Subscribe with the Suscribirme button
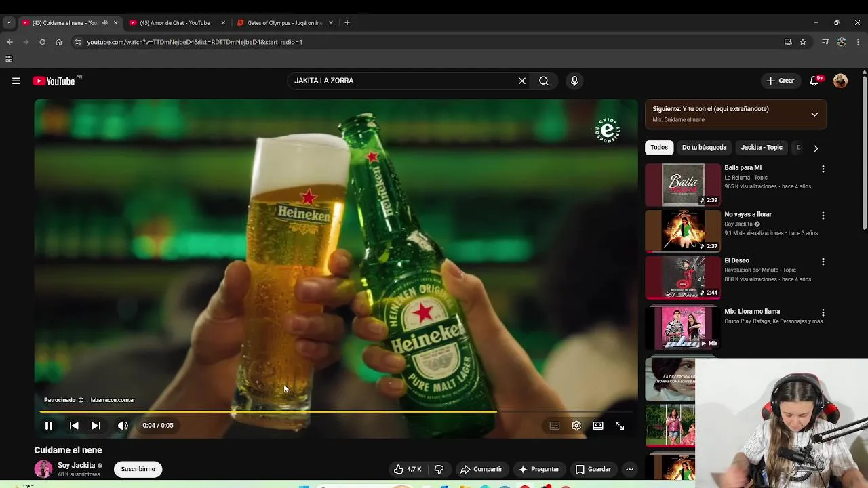Screen dimensions: 868x488 pyautogui.click(x=138, y=469)
